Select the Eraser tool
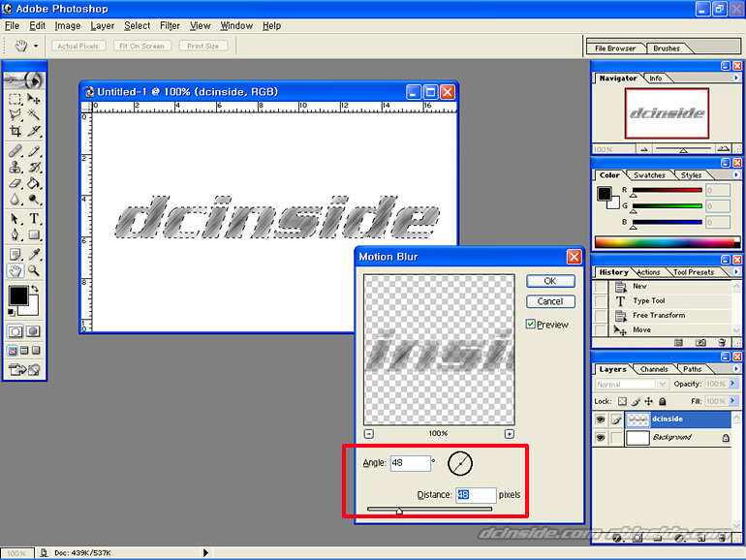The height and width of the screenshot is (560, 746). pos(16,183)
